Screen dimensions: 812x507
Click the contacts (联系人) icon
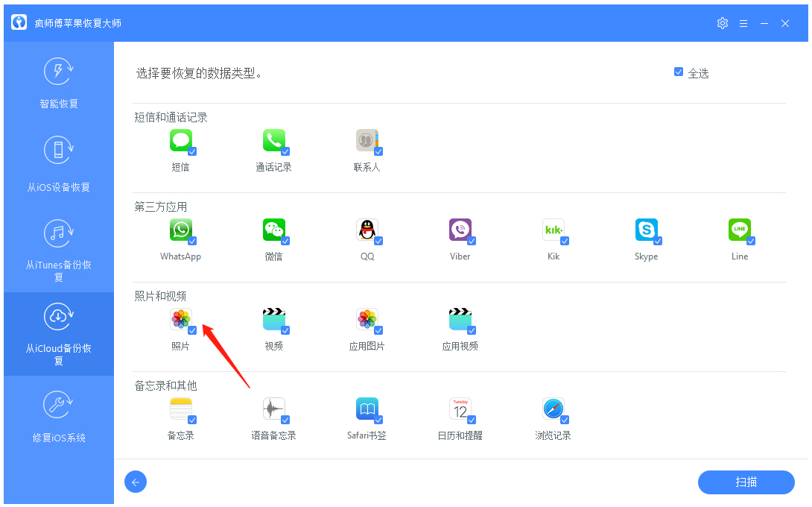[x=367, y=140]
